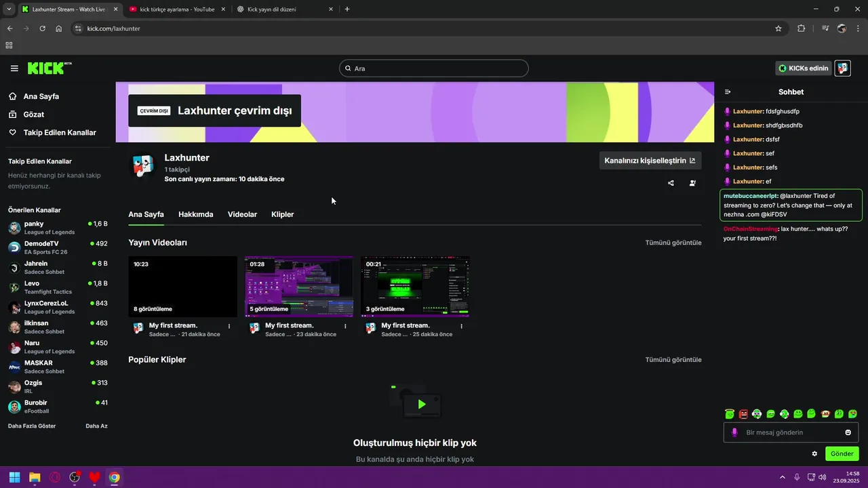868x488 pixels.
Task: Open the DemodeTV recommended channel
Action: 58,247
